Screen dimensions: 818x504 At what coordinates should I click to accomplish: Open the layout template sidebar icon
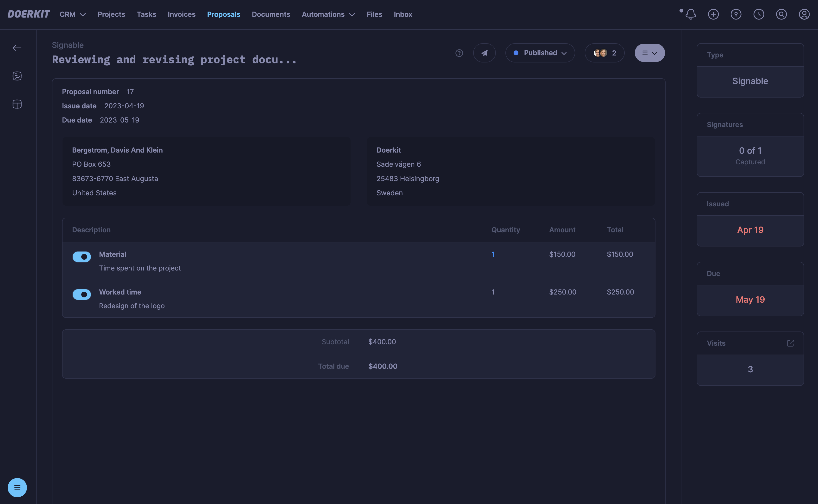(17, 104)
